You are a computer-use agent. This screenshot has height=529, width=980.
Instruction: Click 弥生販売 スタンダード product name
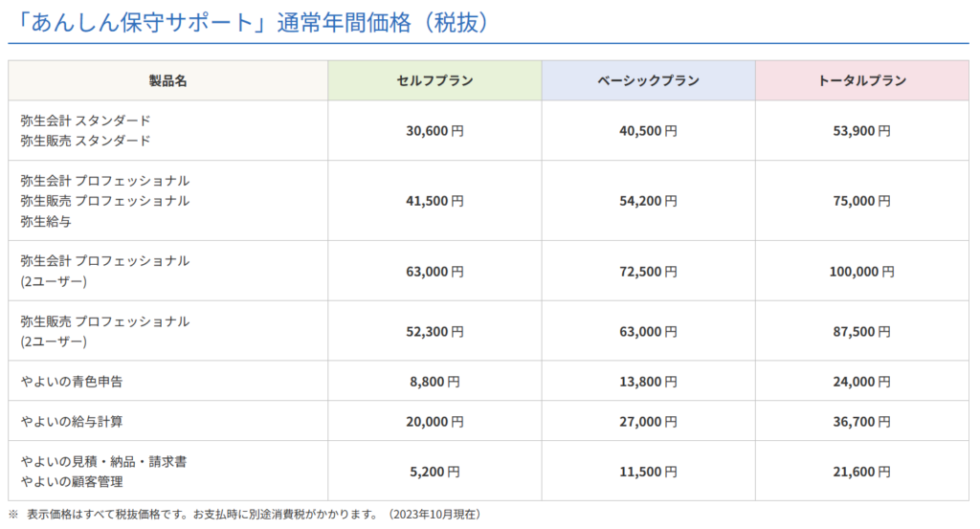(x=85, y=141)
